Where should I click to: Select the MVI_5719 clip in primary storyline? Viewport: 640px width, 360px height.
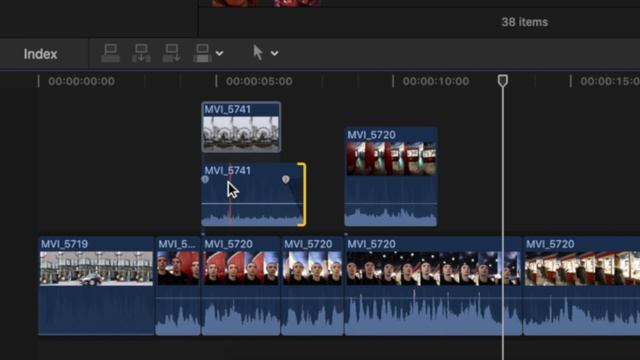pyautogui.click(x=96, y=286)
